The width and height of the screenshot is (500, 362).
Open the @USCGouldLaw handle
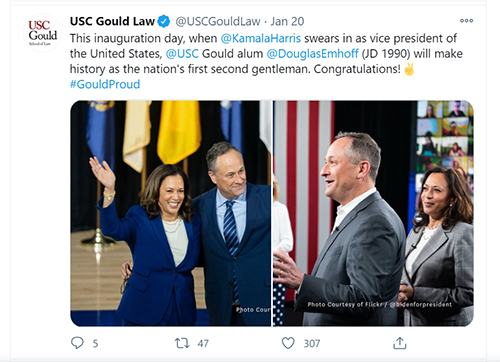(218, 21)
